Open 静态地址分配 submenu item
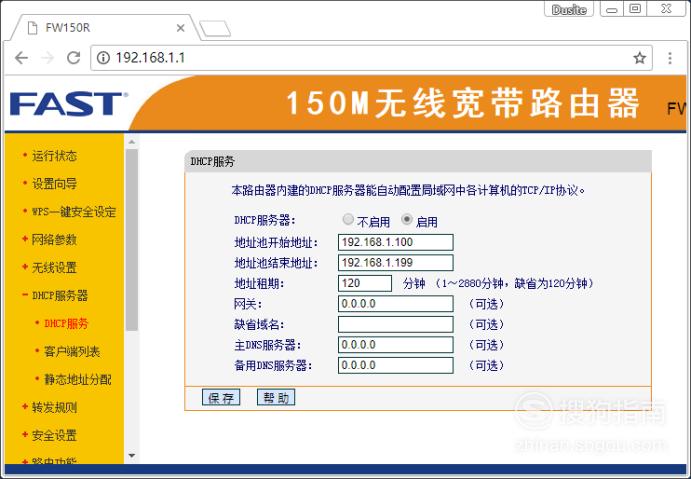Image resolution: width=691 pixels, height=479 pixels. click(78, 379)
